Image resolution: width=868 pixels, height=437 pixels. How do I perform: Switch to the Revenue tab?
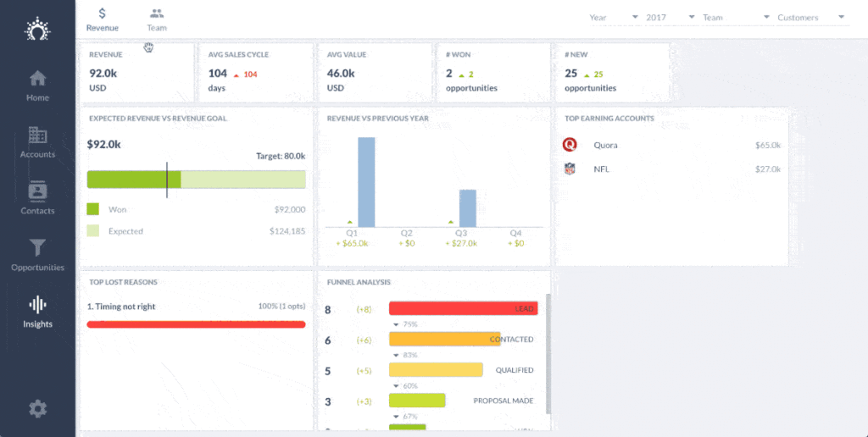pos(103,19)
